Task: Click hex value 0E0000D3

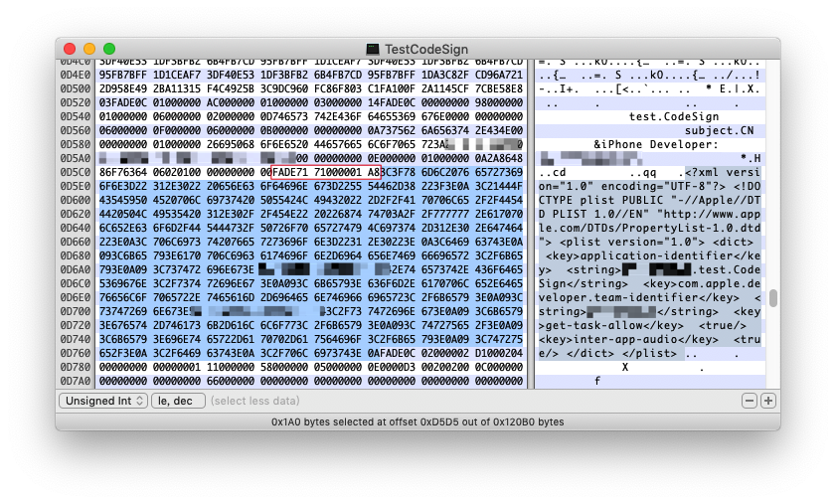Action: click(x=392, y=367)
